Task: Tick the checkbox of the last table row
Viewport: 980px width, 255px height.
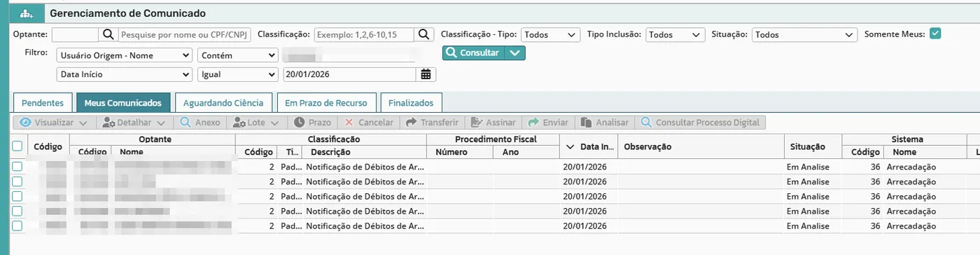Action: pyautogui.click(x=17, y=226)
